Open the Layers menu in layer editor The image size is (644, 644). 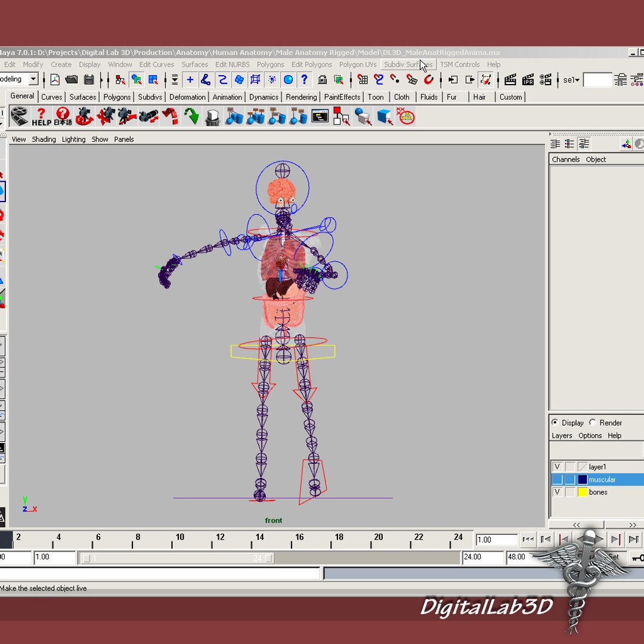pos(562,435)
